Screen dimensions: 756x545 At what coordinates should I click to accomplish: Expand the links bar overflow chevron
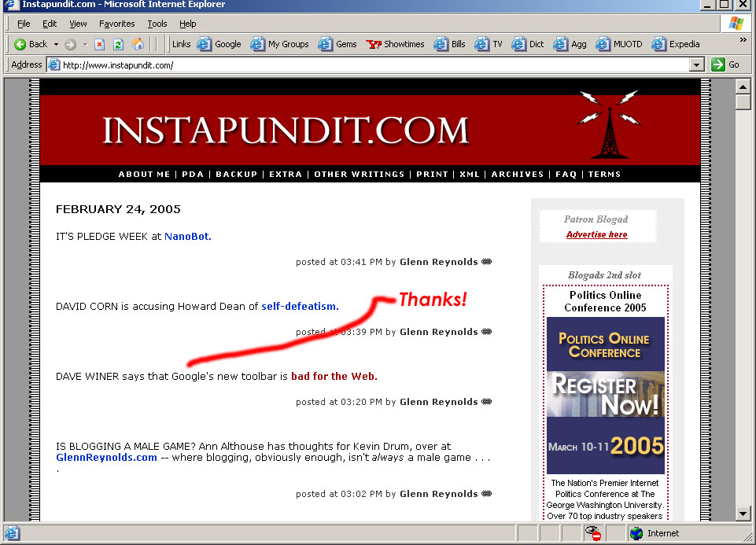(743, 40)
